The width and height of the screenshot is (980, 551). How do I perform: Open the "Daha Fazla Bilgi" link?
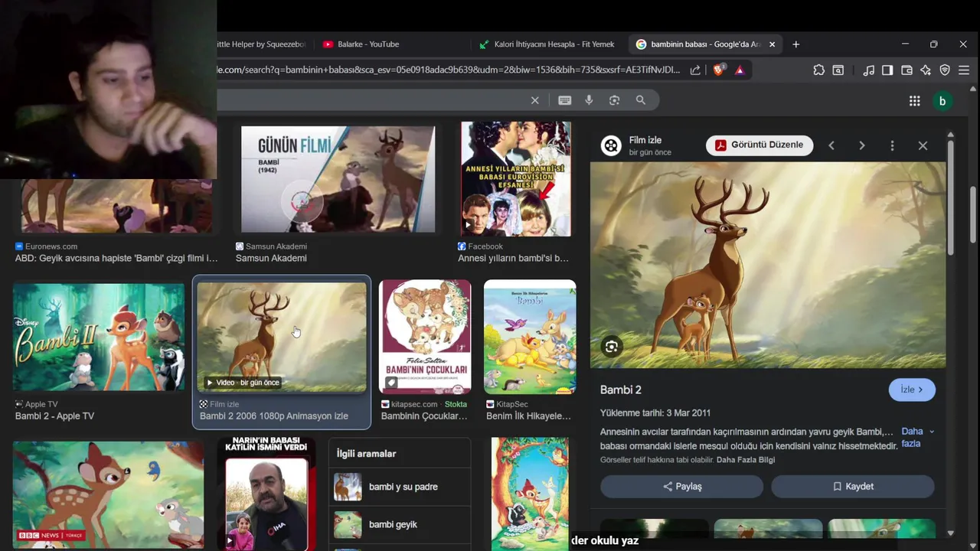coord(746,460)
